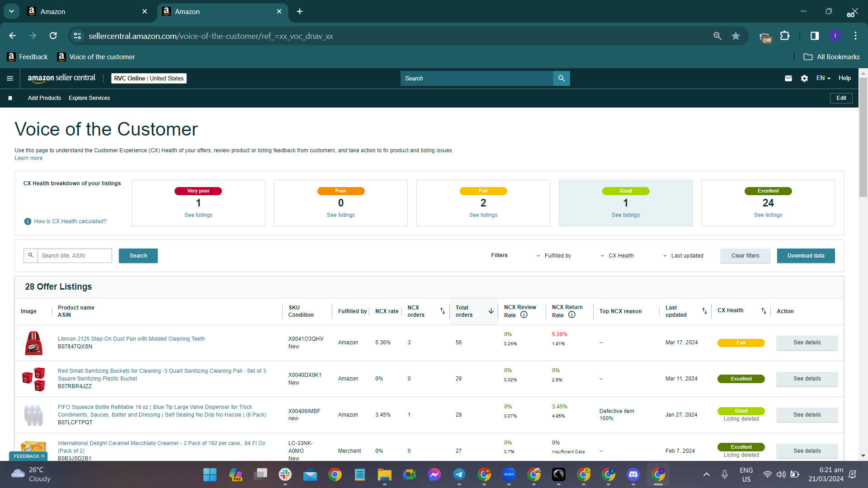The image size is (868, 488).
Task: Open the messages envelope icon
Action: point(788,78)
